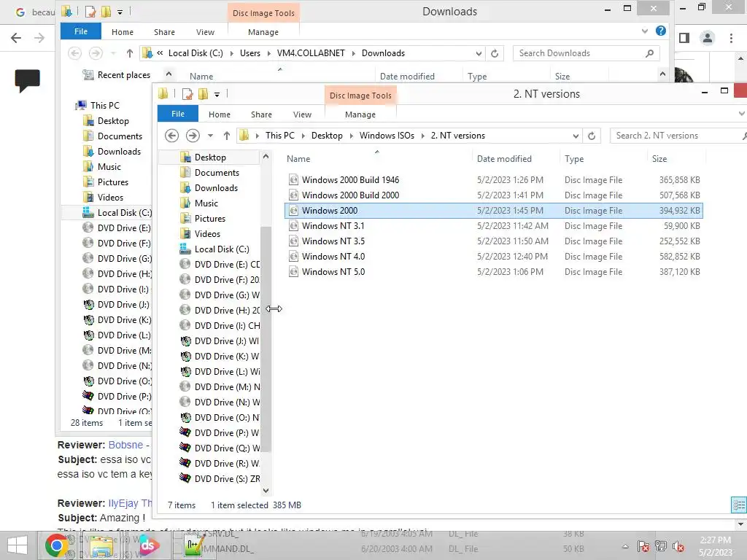Navigate to Windows ISOs in breadcrumb
Screen dimensions: 747x560
point(387,136)
